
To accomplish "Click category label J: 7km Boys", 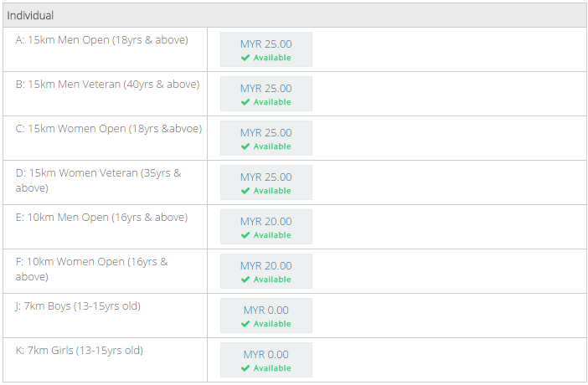I will 78,306.
